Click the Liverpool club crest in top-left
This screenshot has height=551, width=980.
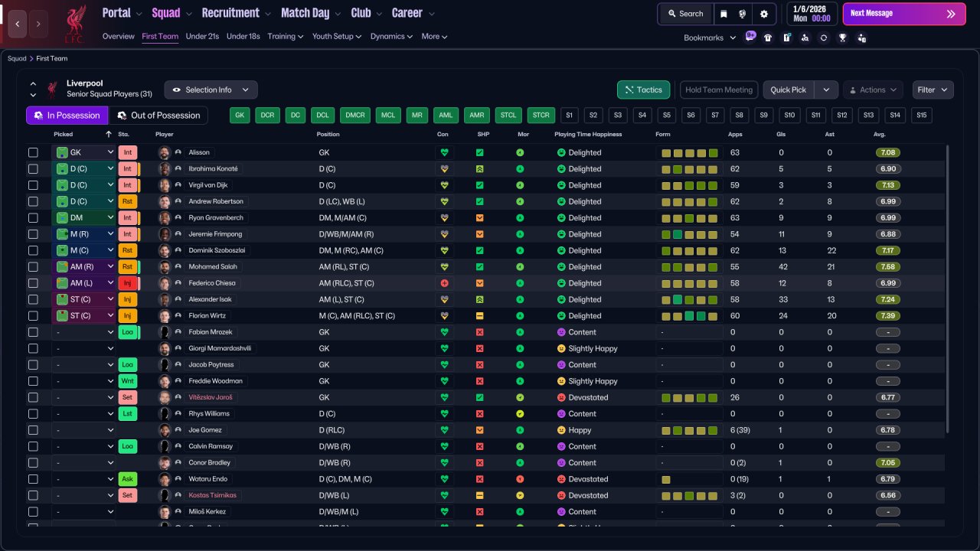(x=74, y=23)
